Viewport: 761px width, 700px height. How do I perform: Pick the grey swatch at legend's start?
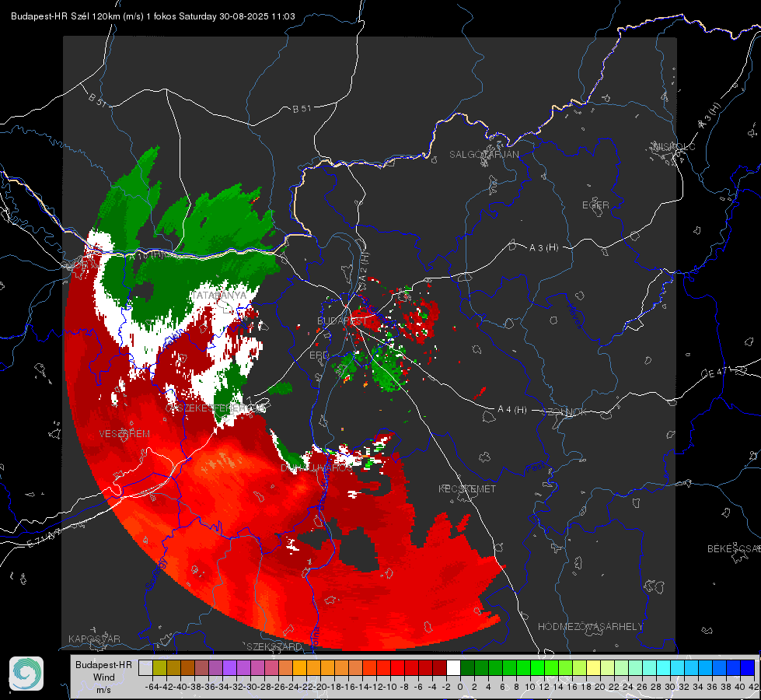point(145,667)
